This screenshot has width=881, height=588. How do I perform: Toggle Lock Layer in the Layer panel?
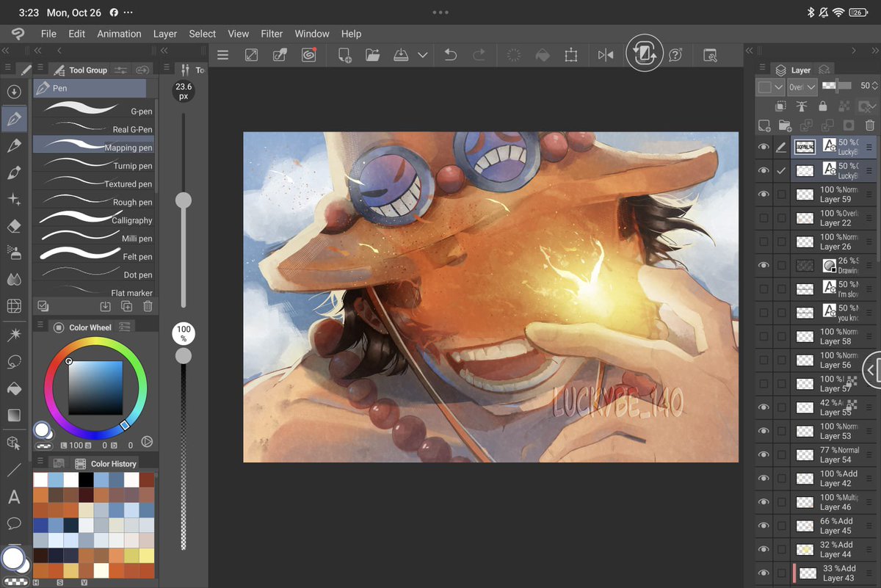pos(822,106)
